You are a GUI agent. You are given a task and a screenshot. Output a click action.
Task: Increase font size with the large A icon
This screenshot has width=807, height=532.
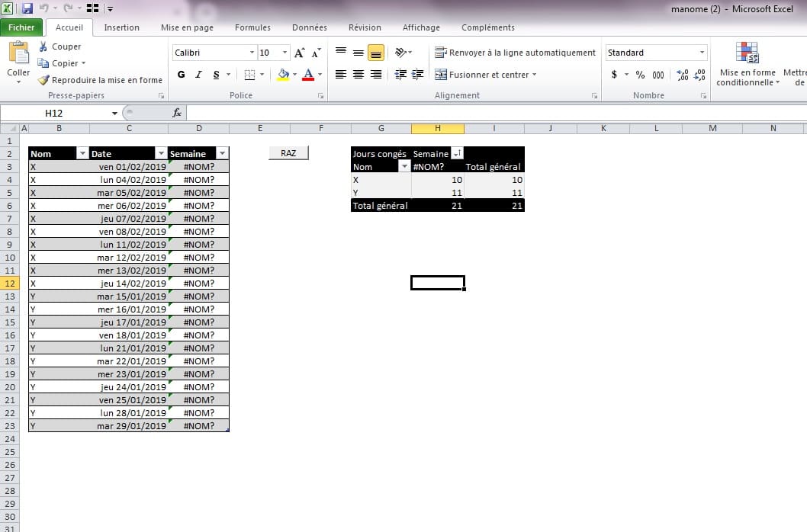tap(299, 53)
